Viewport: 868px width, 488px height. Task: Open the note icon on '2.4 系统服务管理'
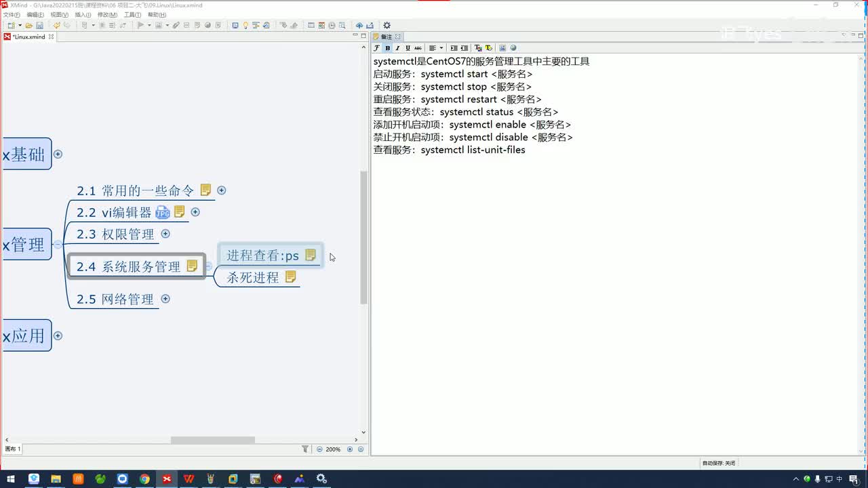(192, 266)
